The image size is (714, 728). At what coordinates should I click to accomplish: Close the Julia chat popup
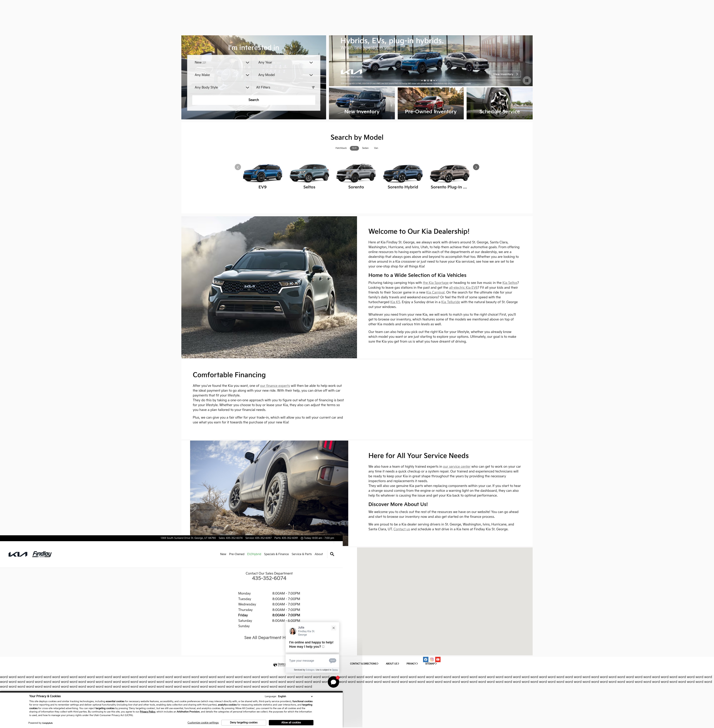coord(333,628)
